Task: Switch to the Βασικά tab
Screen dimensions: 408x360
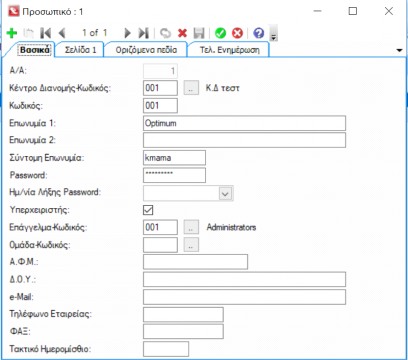Action: [x=35, y=50]
